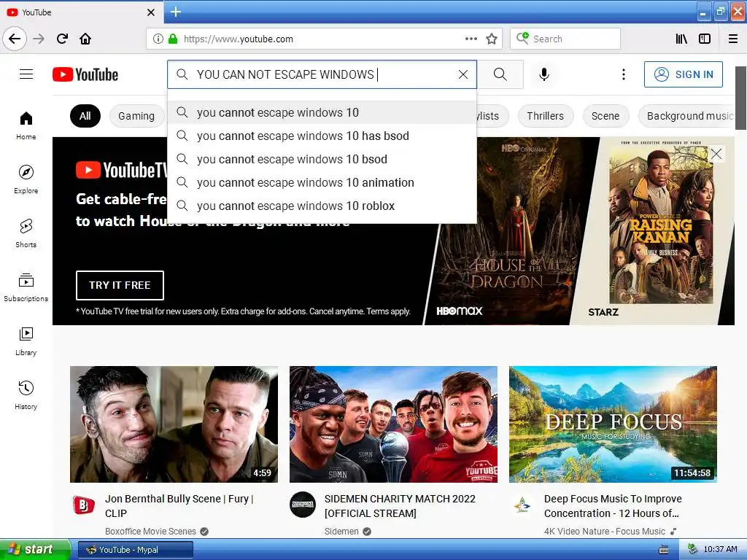Image resolution: width=747 pixels, height=560 pixels.
Task: Open Explore in YouTube sidebar
Action: tap(26, 179)
